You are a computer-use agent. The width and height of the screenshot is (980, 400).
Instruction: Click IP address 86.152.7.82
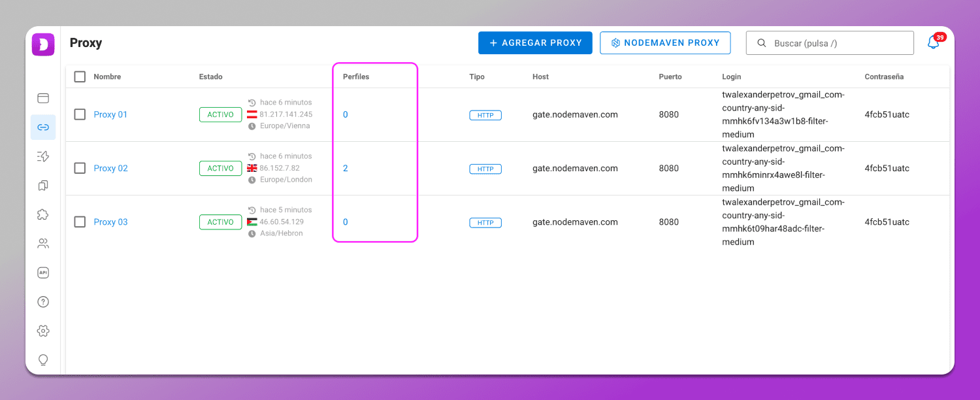pos(280,168)
